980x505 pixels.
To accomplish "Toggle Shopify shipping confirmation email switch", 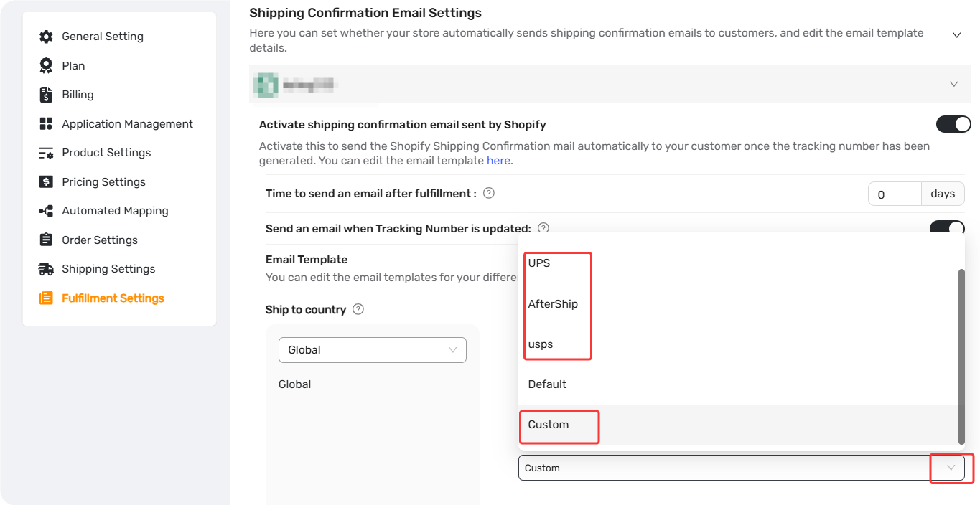I will pyautogui.click(x=953, y=125).
